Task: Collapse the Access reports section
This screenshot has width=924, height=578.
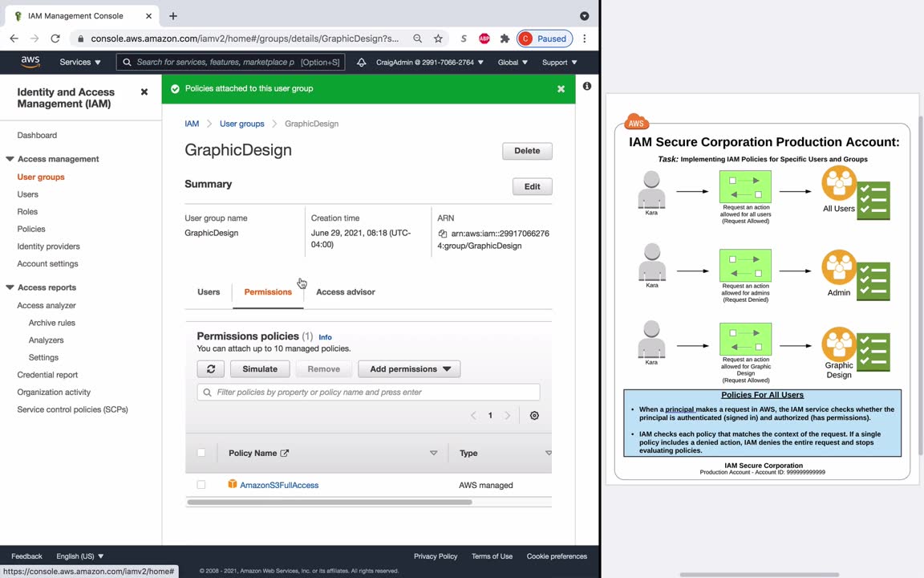Action: click(x=10, y=287)
